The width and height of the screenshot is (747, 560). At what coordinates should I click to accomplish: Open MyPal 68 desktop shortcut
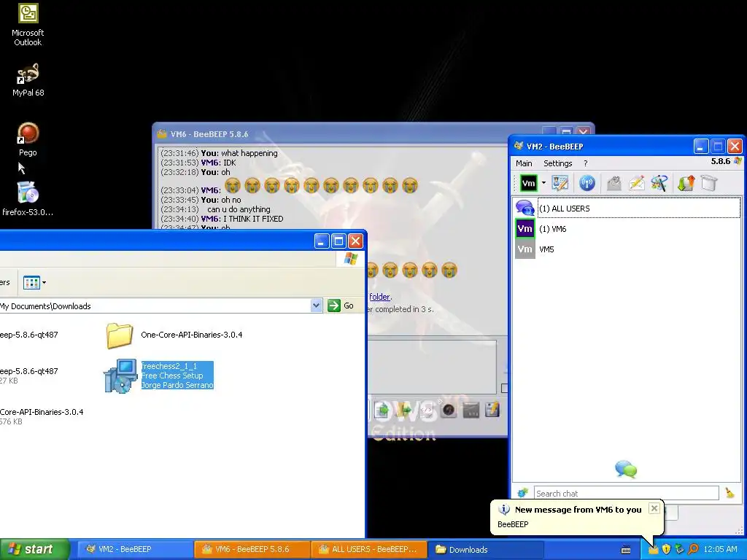coord(28,79)
